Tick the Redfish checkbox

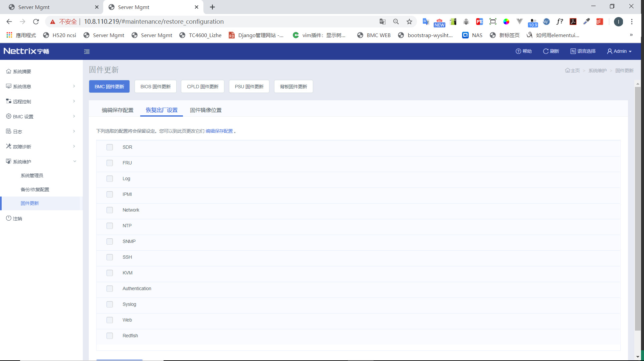coord(110,336)
